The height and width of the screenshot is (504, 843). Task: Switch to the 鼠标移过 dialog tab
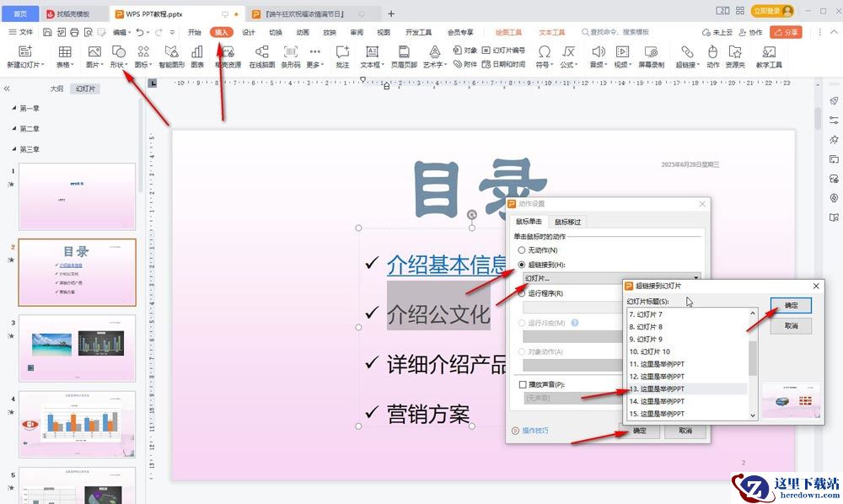(x=567, y=222)
